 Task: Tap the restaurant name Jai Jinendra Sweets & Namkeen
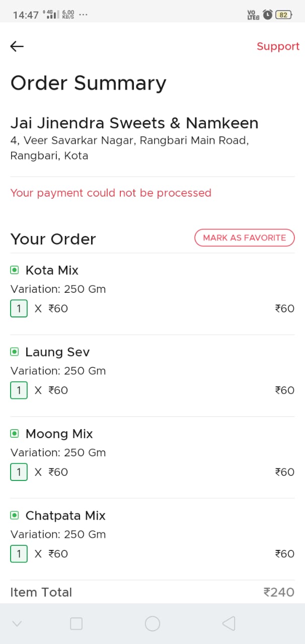pyautogui.click(x=134, y=123)
